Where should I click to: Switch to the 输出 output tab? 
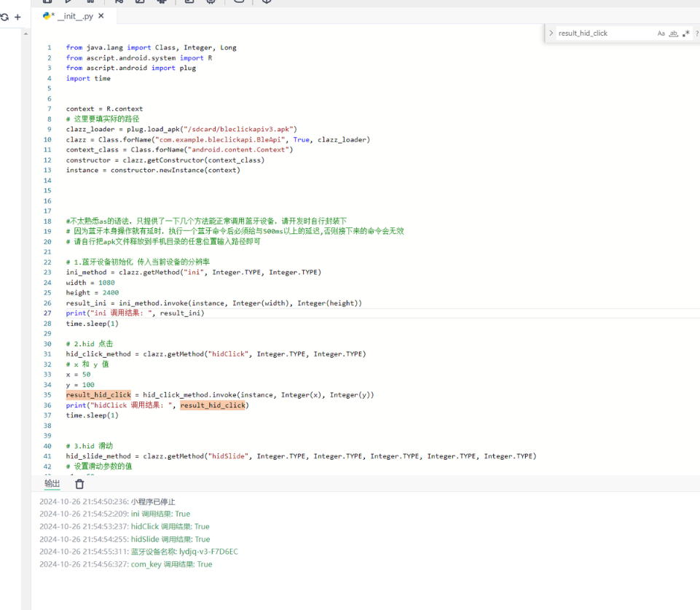pos(52,484)
